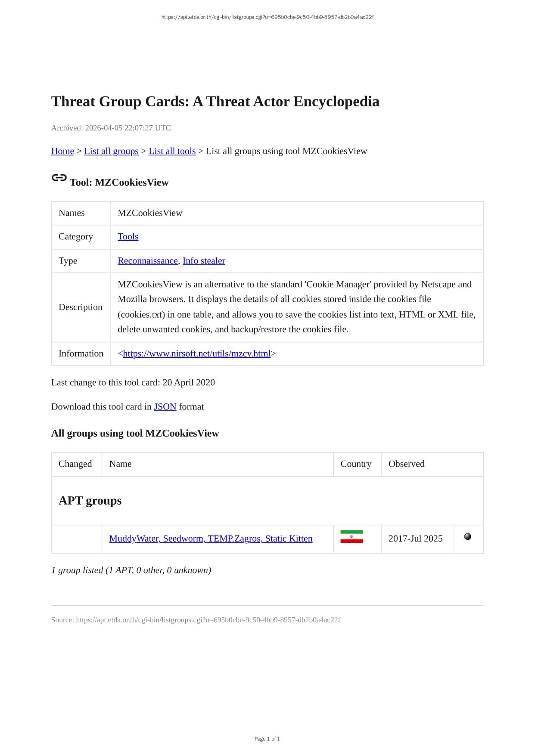This screenshot has width=535, height=756.
Task: Click the APT groups section heading
Action: pos(90,501)
